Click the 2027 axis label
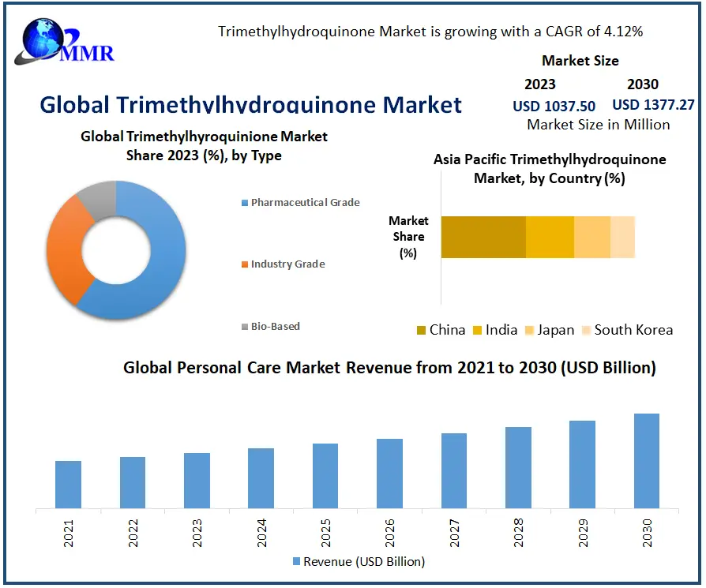 pos(453,534)
